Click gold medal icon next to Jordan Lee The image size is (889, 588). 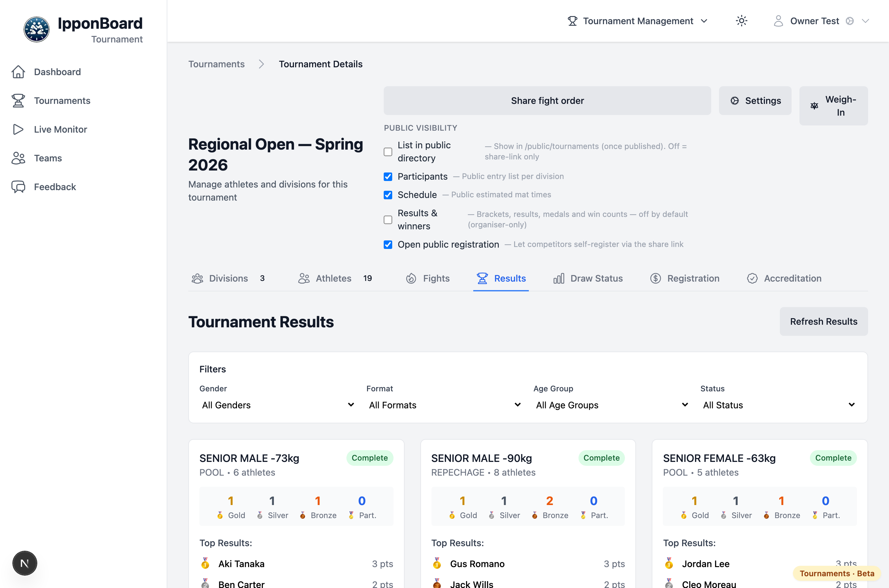point(669,563)
